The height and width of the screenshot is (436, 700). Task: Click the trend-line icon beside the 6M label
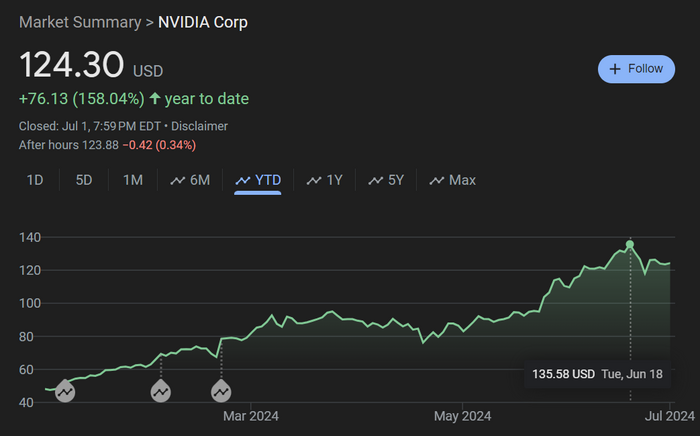coord(178,181)
